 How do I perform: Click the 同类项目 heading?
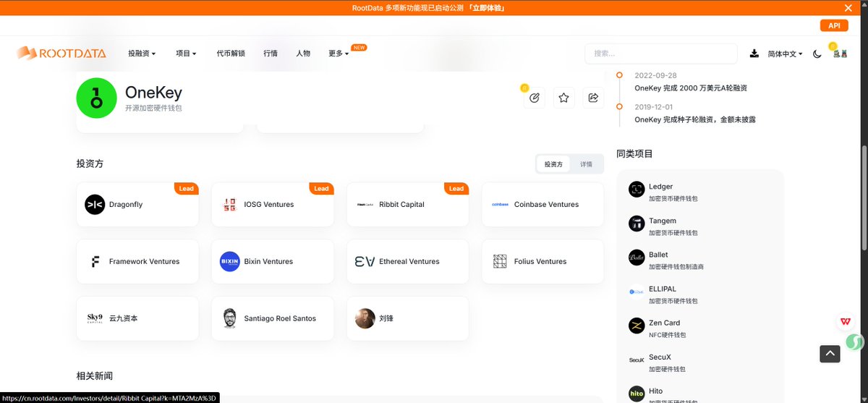pos(634,154)
